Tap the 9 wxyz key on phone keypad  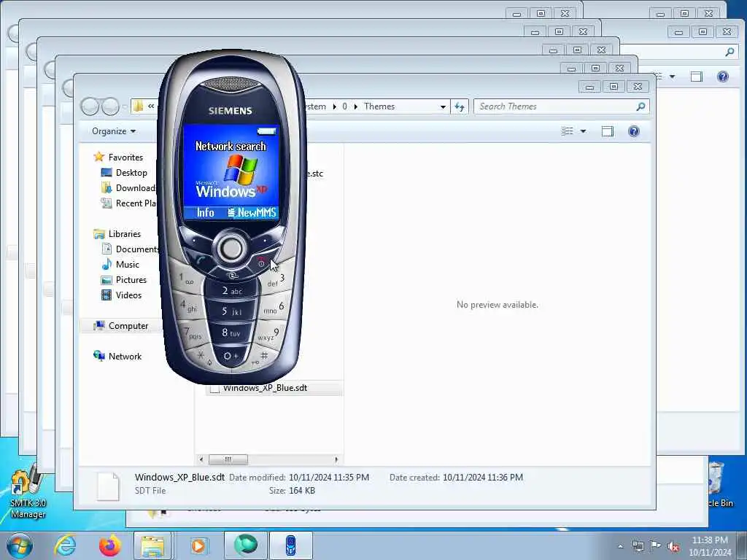click(x=270, y=334)
